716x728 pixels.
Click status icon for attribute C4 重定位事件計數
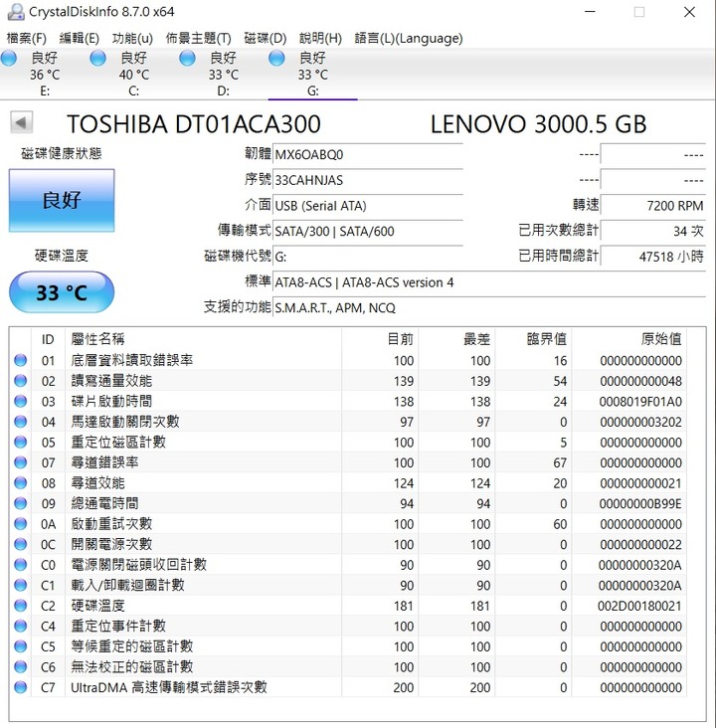click(21, 626)
